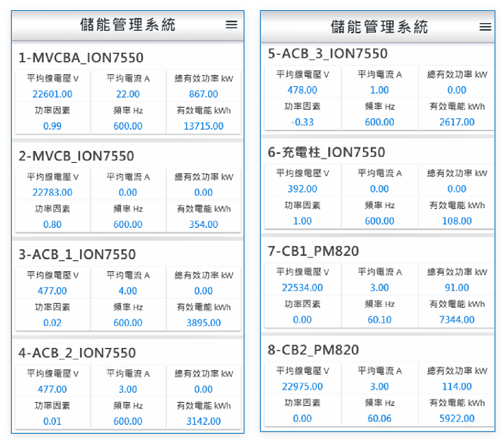This screenshot has height=440, width=504.
Task: Open the 5-ACB_3_ION7550 section heading
Action: point(328,54)
